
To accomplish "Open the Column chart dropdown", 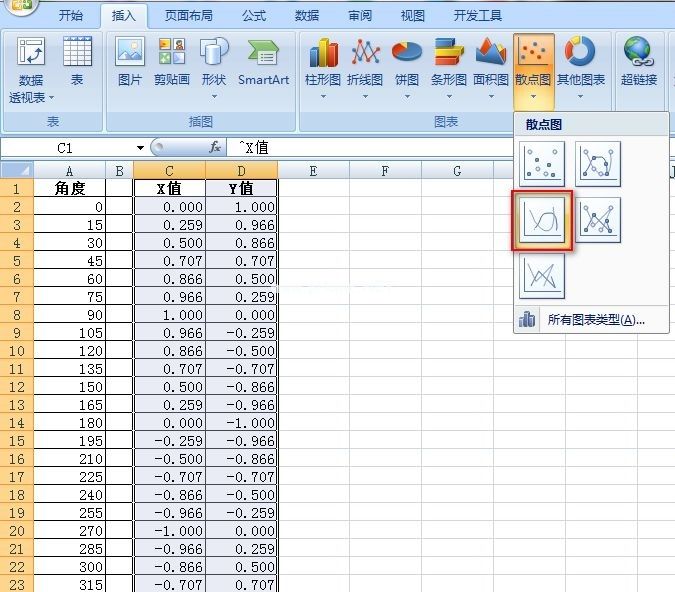I will 323,68.
